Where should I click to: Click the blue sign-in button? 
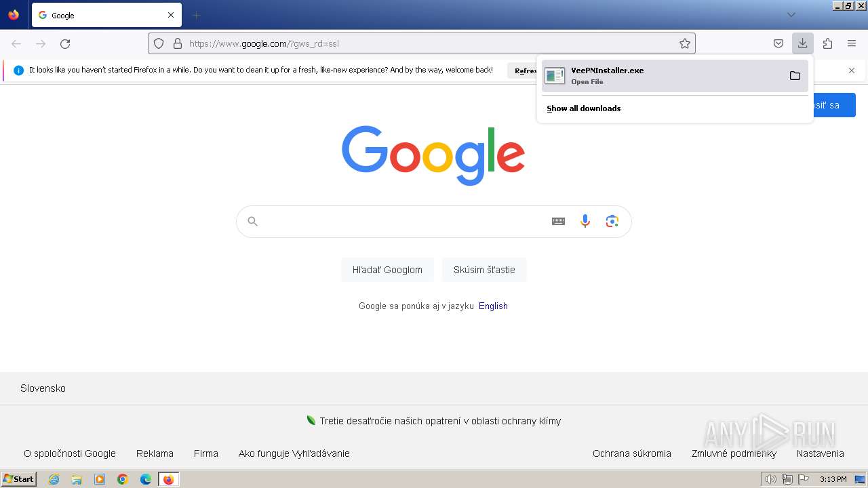pyautogui.click(x=834, y=105)
